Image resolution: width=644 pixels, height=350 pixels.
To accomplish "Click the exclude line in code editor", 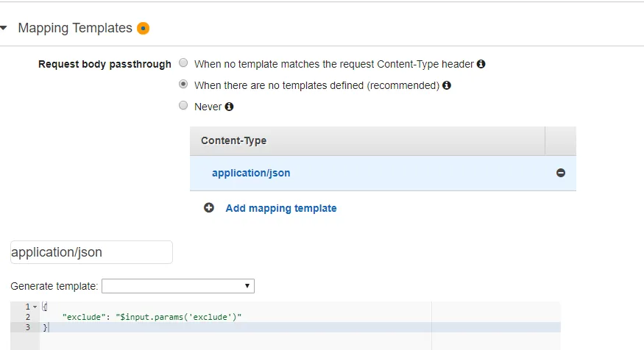I will pos(152,316).
